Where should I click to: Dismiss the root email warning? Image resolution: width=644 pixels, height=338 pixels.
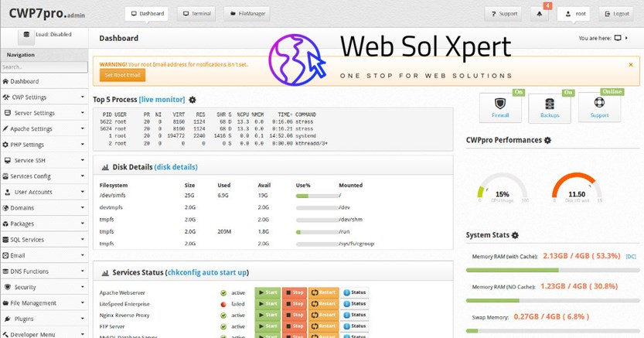(x=631, y=65)
